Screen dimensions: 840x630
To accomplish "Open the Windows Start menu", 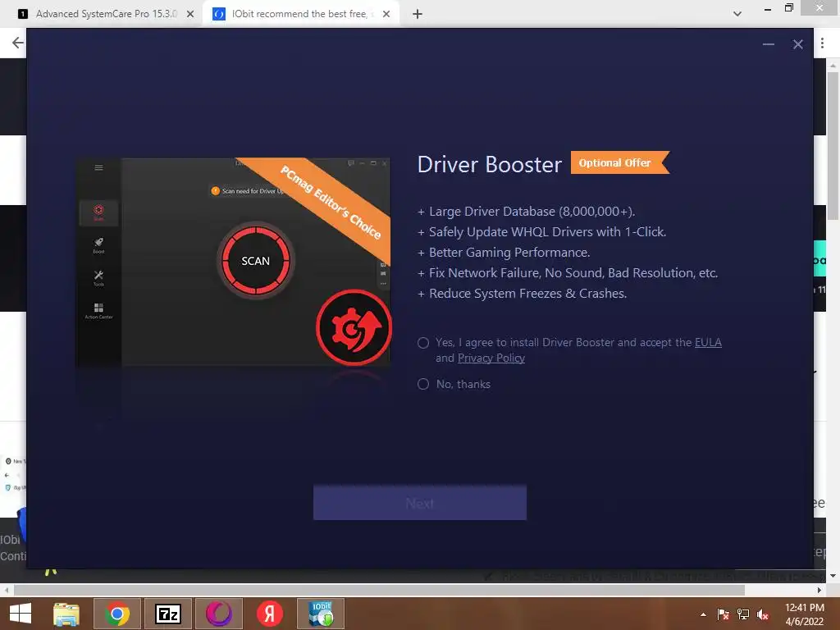I will click(x=21, y=614).
